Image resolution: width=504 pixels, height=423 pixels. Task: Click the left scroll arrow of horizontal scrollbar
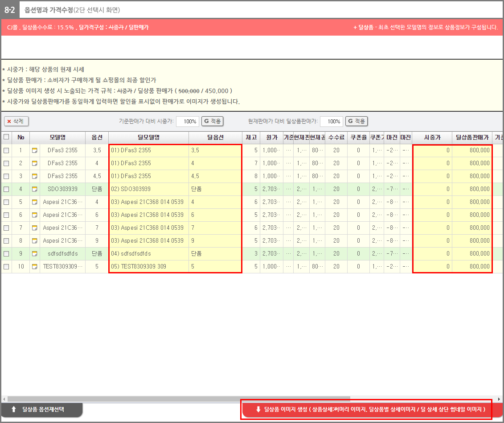[4, 399]
